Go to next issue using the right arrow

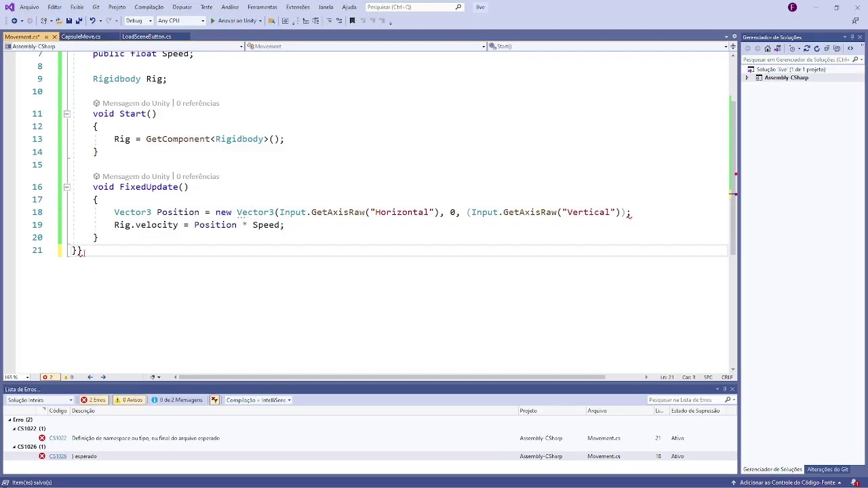click(x=103, y=378)
